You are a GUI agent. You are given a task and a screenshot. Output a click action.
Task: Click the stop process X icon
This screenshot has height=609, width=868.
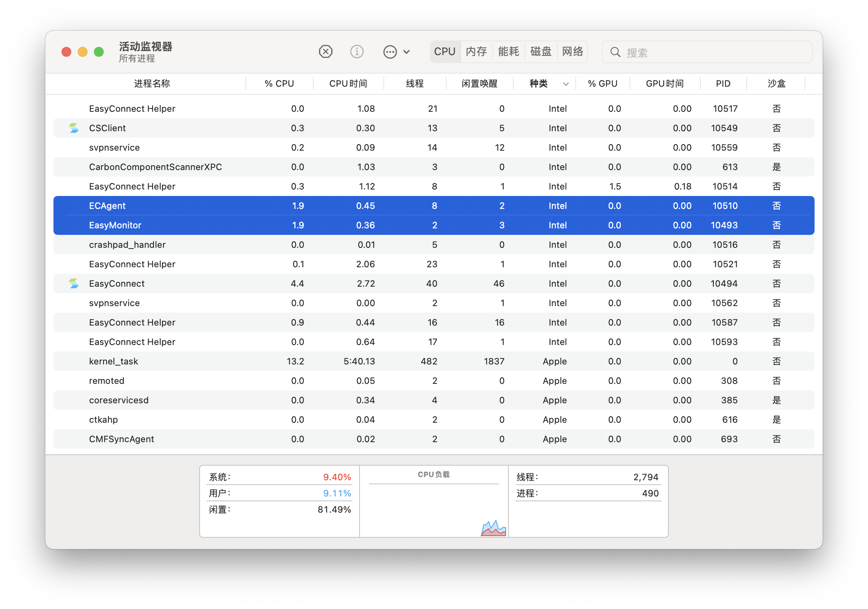(325, 52)
